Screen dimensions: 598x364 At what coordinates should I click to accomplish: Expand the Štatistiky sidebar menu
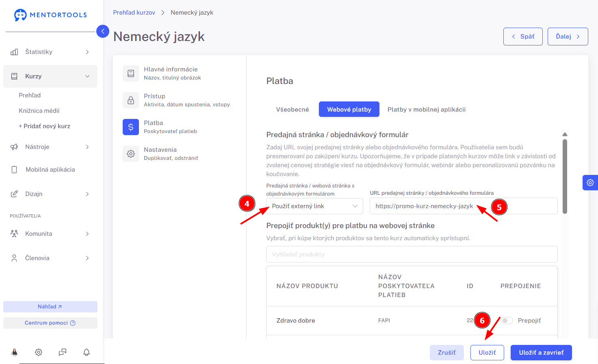[50, 52]
